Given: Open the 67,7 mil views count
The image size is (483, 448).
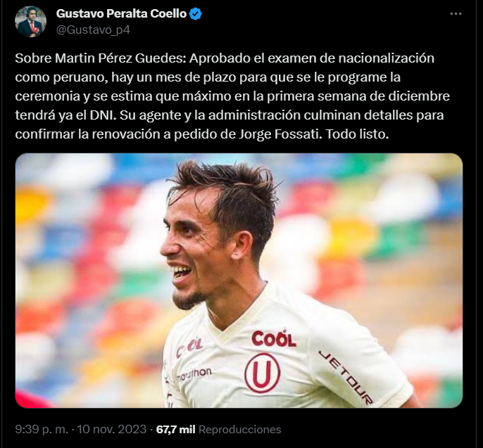Looking at the screenshot, I should (175, 429).
